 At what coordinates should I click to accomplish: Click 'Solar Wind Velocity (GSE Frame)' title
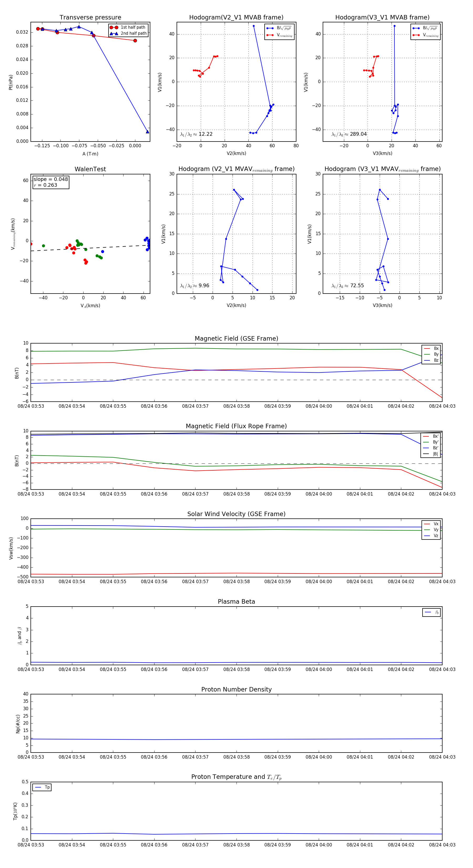click(x=236, y=514)
